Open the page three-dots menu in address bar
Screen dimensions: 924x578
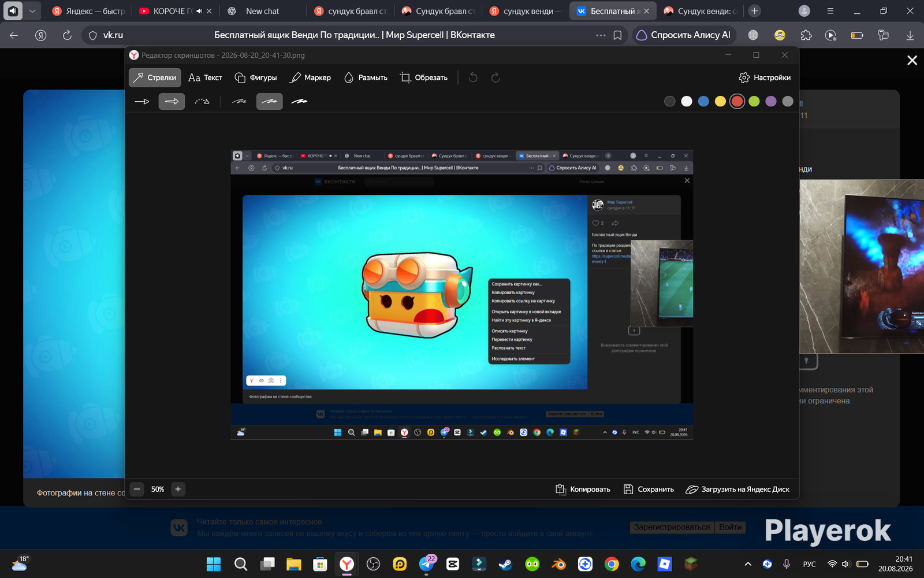(601, 35)
